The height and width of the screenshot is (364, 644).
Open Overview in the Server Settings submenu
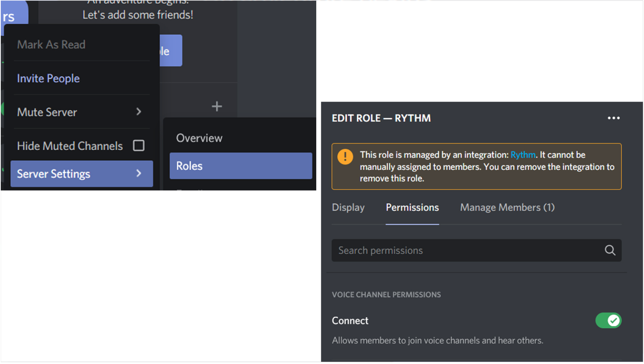pos(199,138)
